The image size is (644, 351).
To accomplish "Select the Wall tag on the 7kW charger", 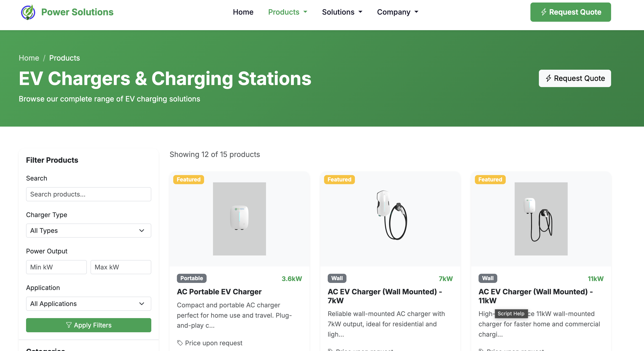I will click(x=337, y=278).
